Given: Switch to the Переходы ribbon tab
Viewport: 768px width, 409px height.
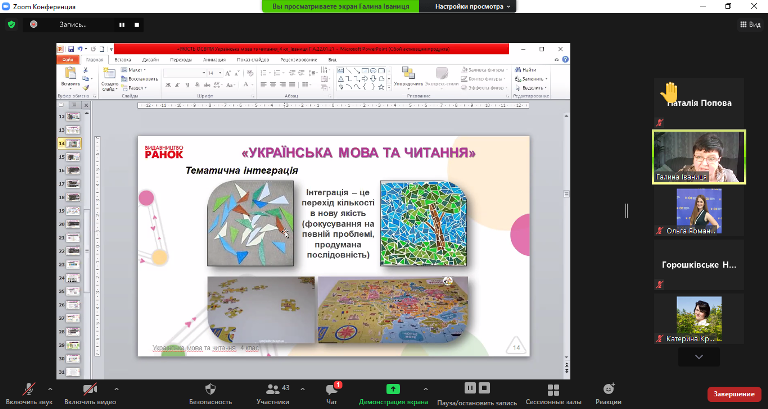Looking at the screenshot, I should [181, 60].
